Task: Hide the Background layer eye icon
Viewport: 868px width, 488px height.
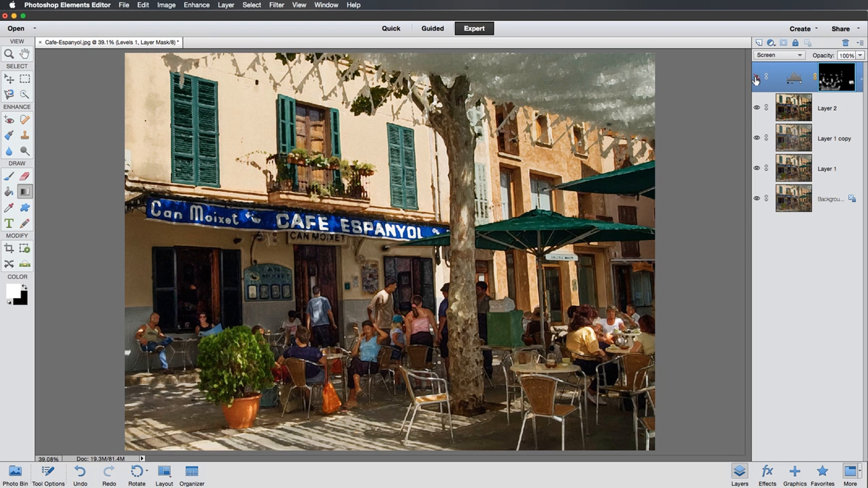Action: [x=757, y=198]
